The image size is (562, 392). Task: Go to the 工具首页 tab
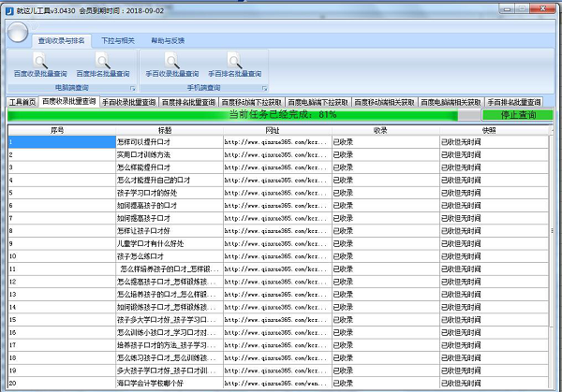22,102
